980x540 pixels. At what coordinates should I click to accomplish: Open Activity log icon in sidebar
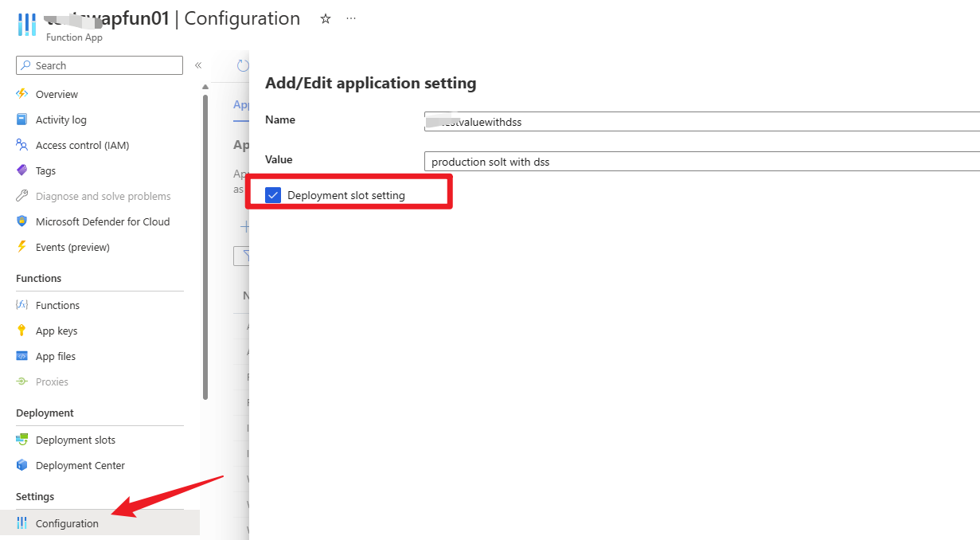[x=22, y=119]
